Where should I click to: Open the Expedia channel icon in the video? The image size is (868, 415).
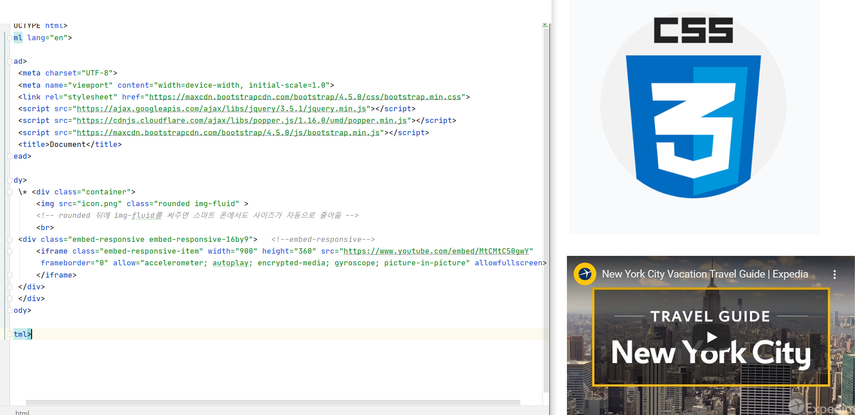(x=585, y=274)
